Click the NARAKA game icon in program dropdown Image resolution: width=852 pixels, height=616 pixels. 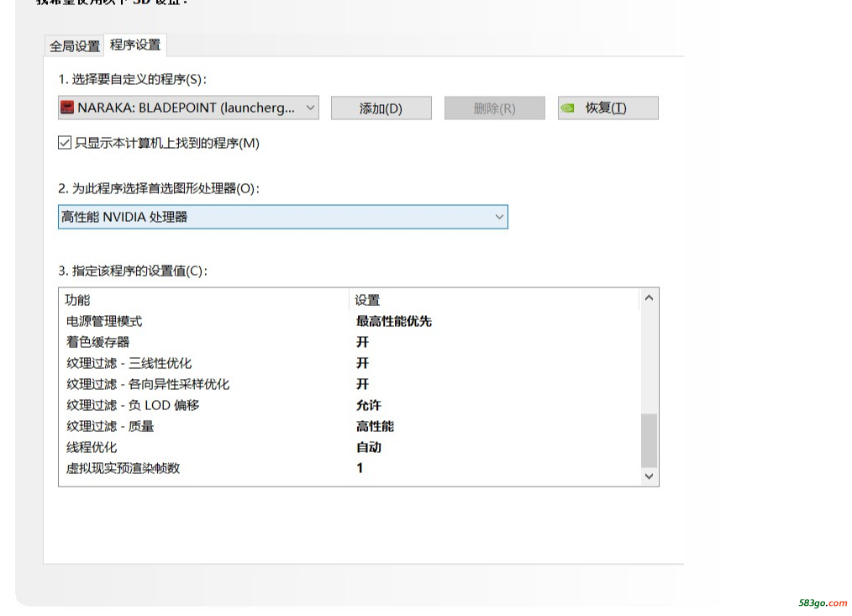[x=67, y=108]
